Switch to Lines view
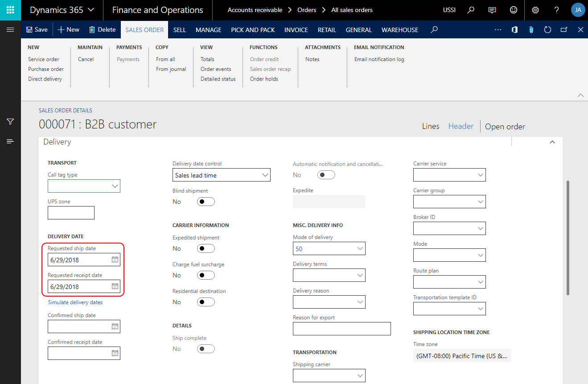588x384 pixels. (x=431, y=126)
